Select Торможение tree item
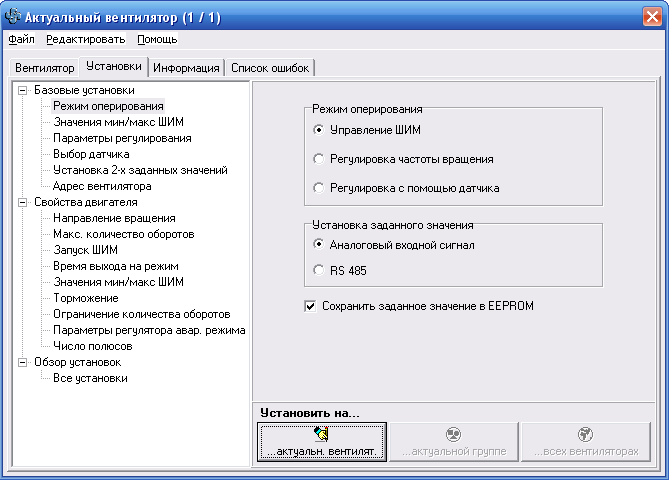 click(86, 298)
